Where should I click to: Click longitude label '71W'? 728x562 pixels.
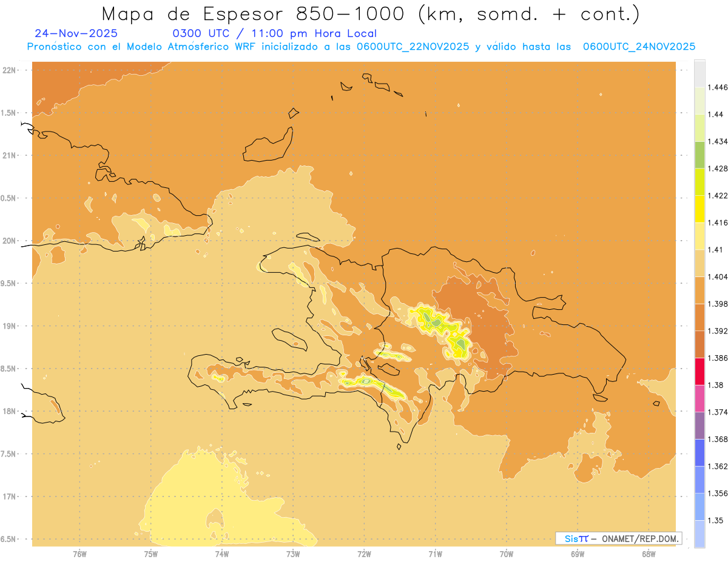coord(435,554)
